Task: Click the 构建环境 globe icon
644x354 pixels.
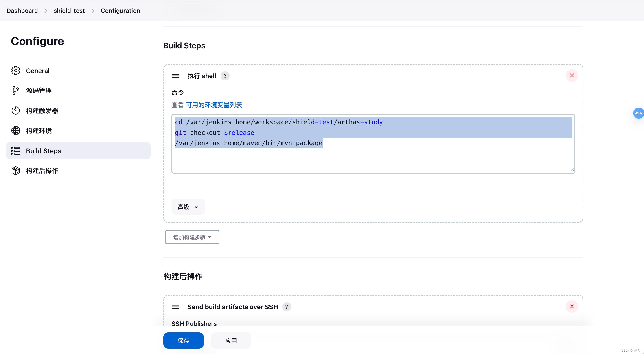Action: pyautogui.click(x=15, y=131)
